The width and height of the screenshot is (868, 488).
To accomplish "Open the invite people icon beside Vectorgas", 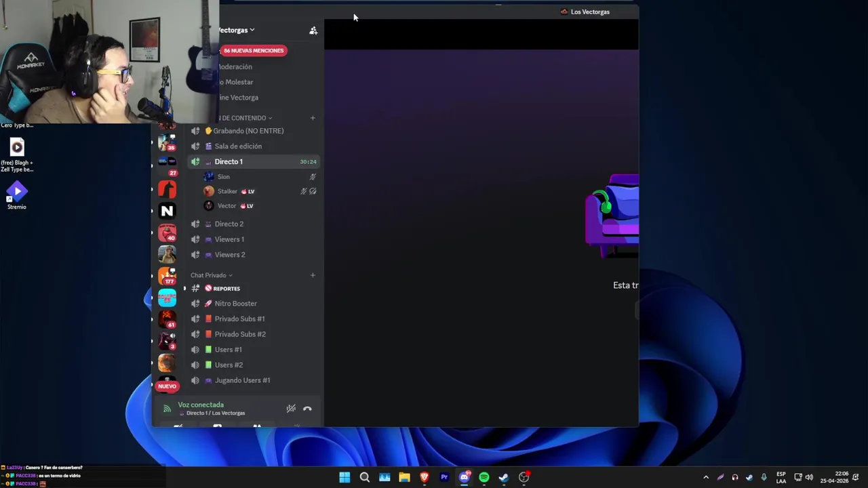I will pyautogui.click(x=313, y=30).
